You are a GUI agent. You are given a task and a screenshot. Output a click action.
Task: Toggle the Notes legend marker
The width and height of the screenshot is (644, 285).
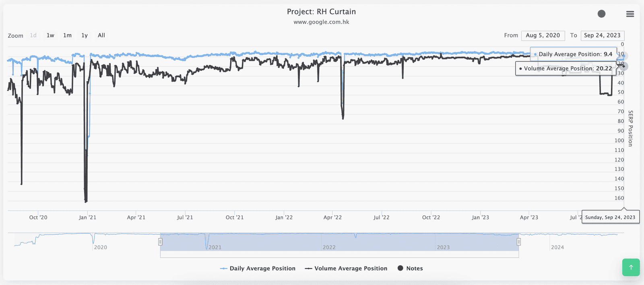coord(410,269)
